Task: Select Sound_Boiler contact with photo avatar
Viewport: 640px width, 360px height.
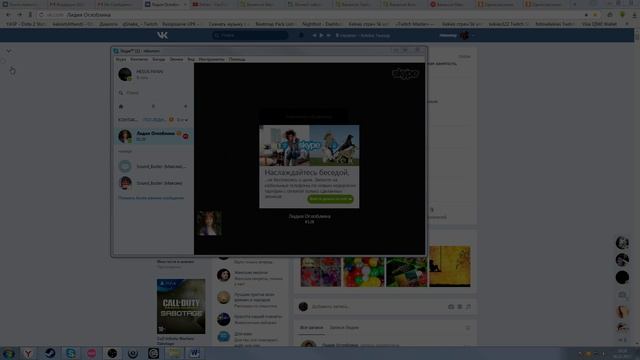Action: coord(153,183)
